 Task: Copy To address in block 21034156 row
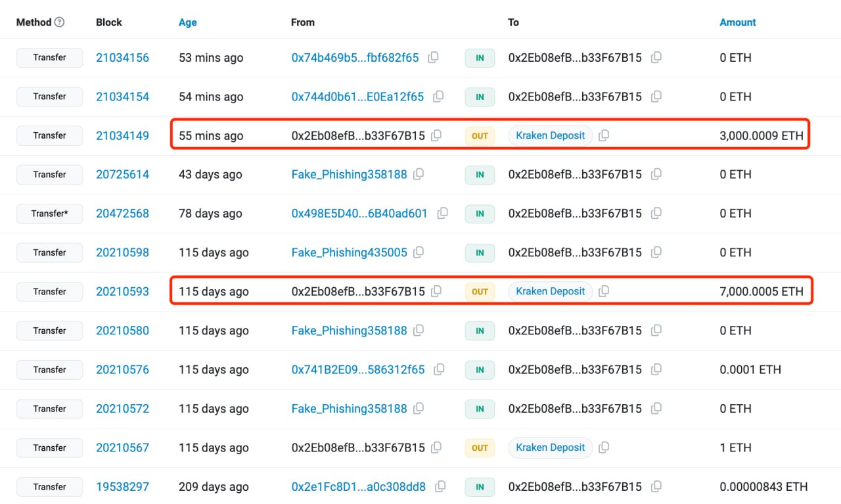[656, 58]
